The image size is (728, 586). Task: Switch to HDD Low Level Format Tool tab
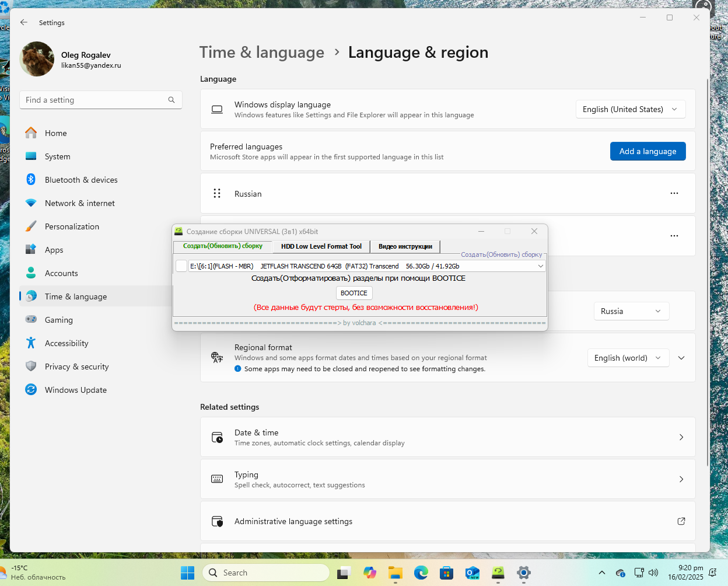tap(321, 246)
